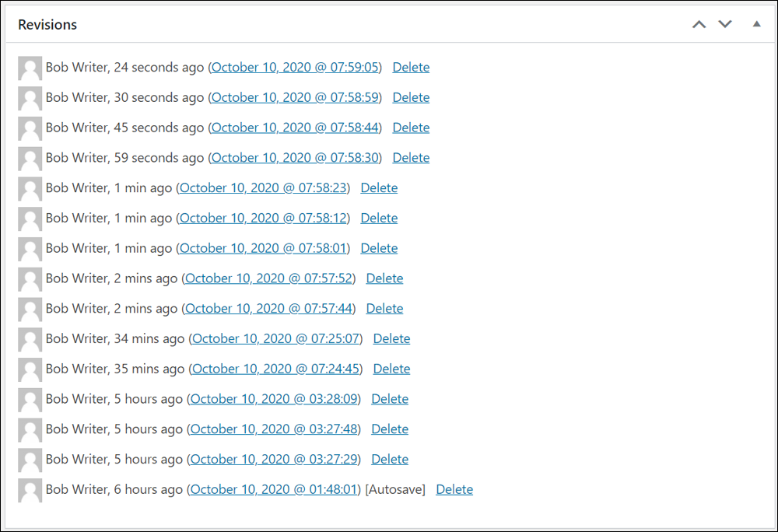Click the avatar beside the 45 seconds ago revision
Screen dimensions: 778x532
click(x=30, y=128)
